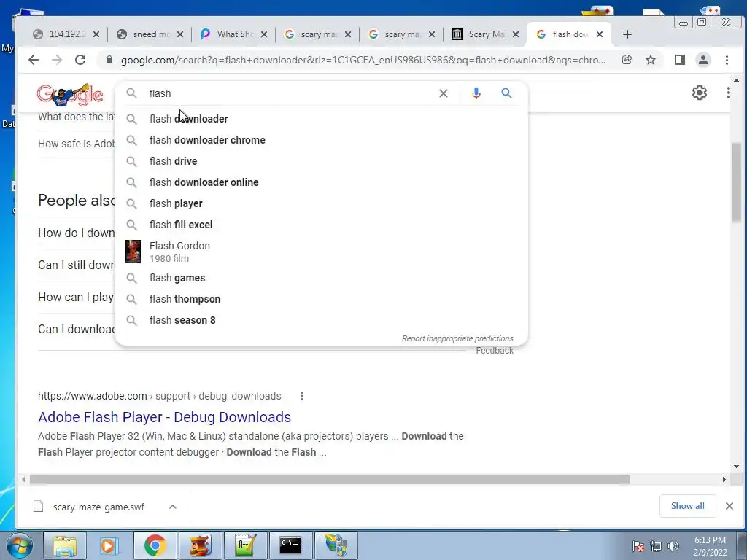Choose Flash Gordon 1980 film suggestion
The image size is (747, 560).
coord(321,252)
